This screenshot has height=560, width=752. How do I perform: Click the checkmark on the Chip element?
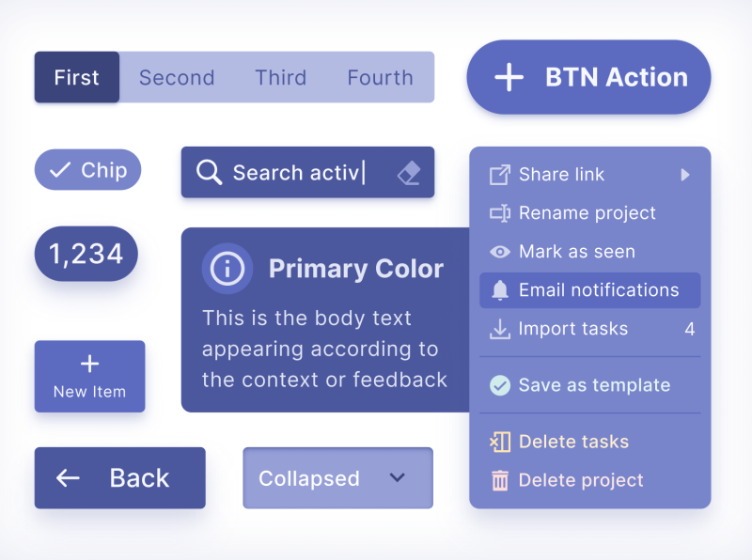point(59,170)
